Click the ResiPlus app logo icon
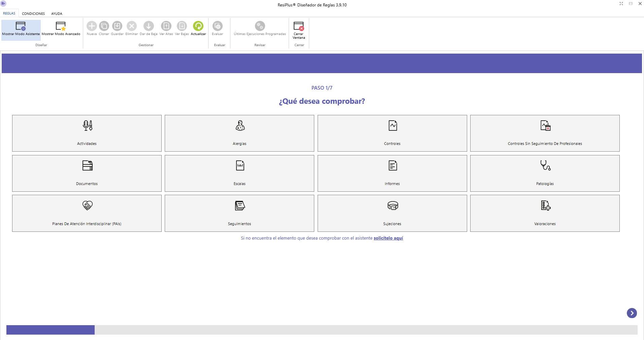Viewport: 644px width, 340px height. coord(3,3)
